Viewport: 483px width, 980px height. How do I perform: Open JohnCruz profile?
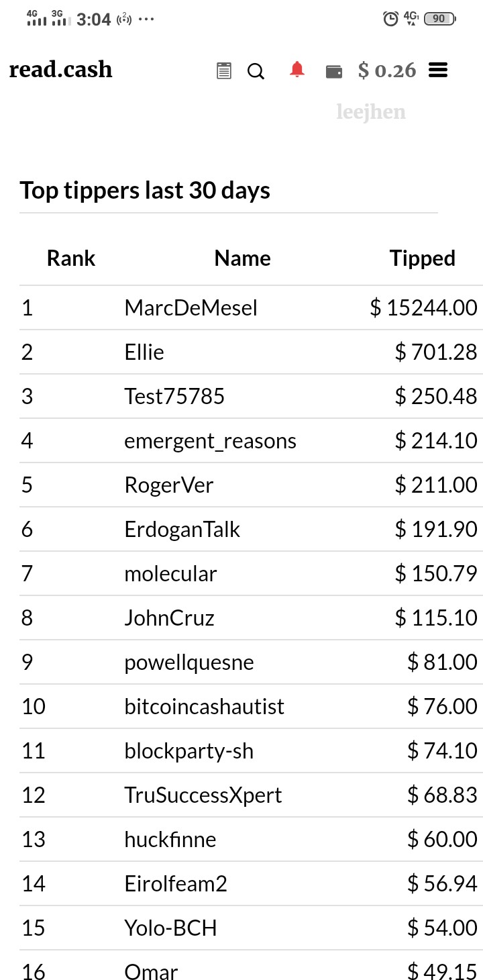[x=170, y=618]
